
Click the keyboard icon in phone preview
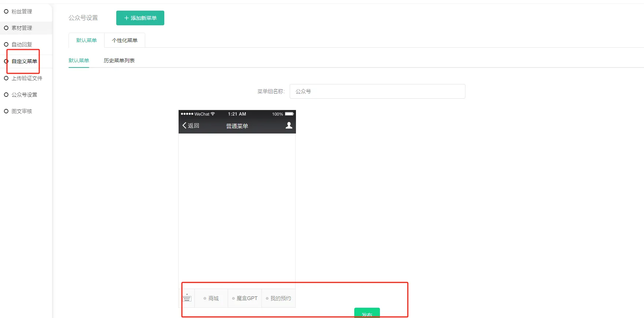coord(187,298)
